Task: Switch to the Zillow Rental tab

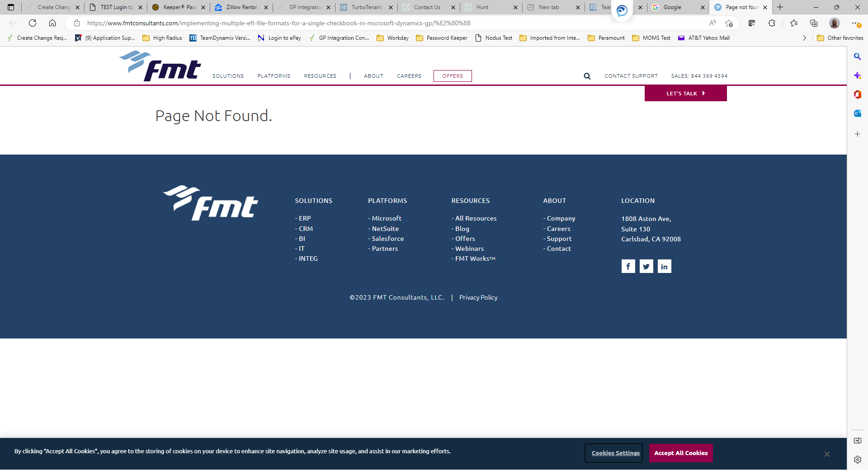Action: tap(241, 7)
